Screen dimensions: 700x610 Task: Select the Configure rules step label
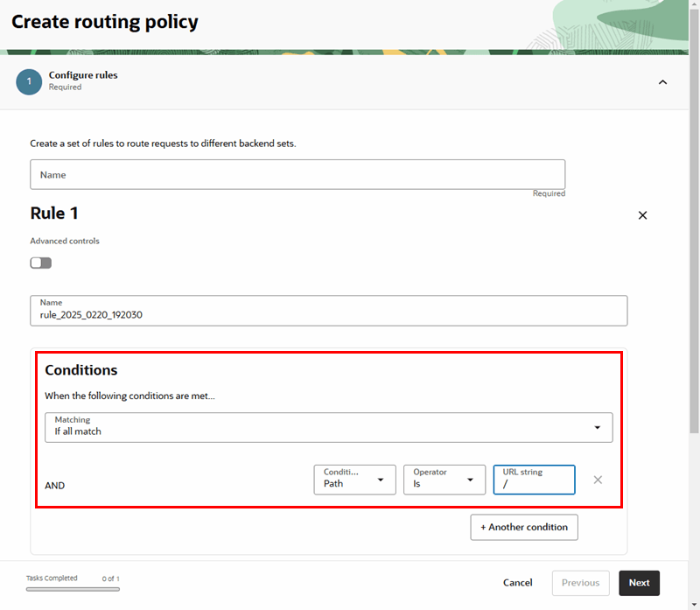click(x=83, y=75)
